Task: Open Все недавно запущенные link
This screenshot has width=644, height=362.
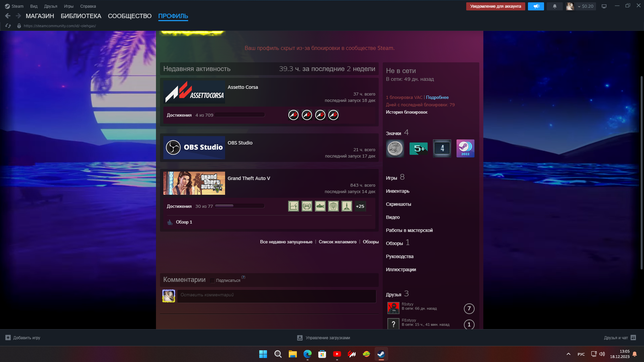Action: (x=286, y=242)
